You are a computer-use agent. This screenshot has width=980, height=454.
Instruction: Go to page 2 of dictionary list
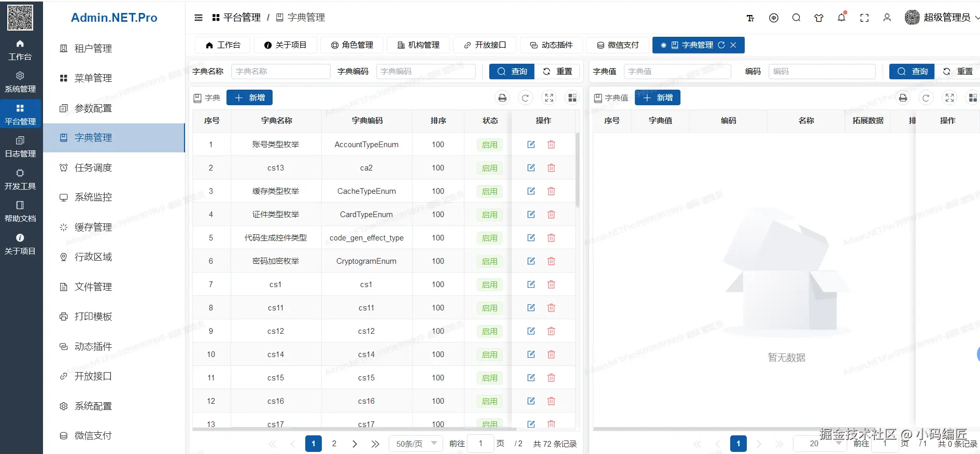click(x=334, y=444)
